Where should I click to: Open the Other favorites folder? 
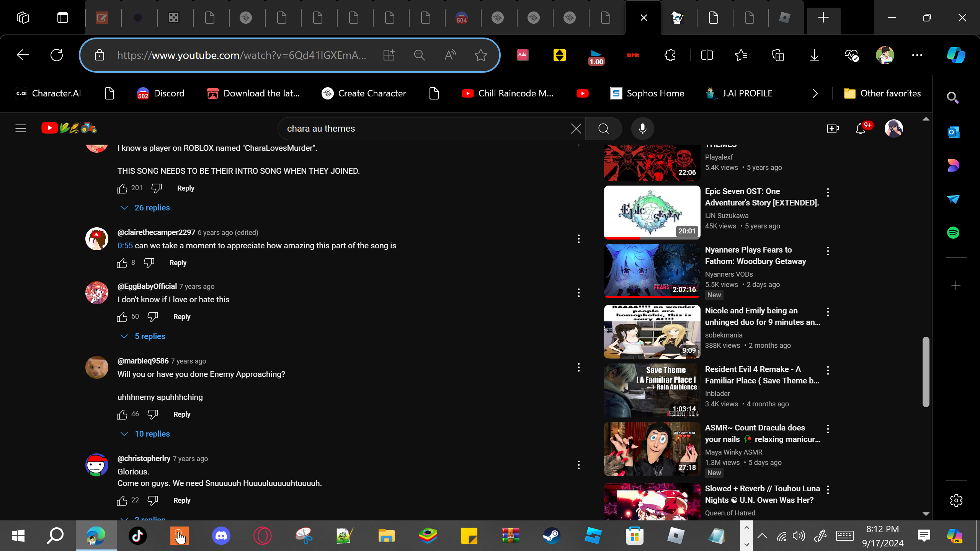882,93
